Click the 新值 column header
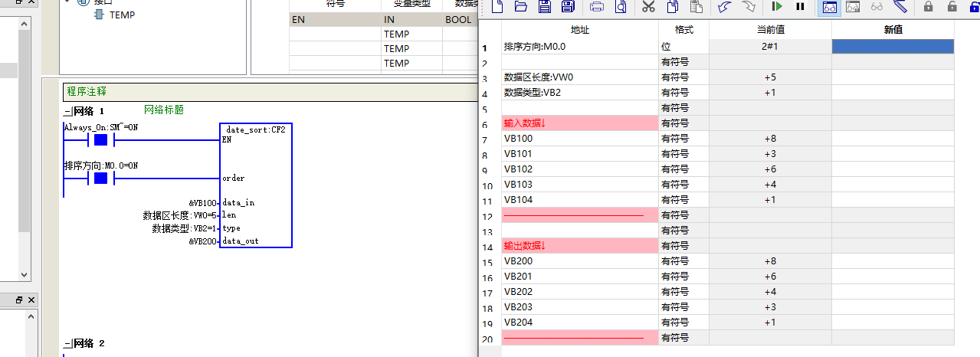 [893, 31]
